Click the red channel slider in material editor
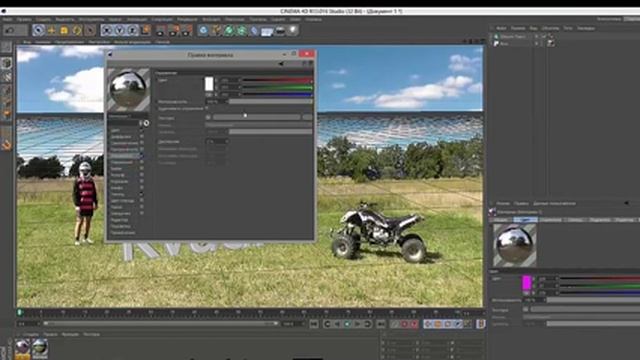The image size is (640, 360). [278, 80]
